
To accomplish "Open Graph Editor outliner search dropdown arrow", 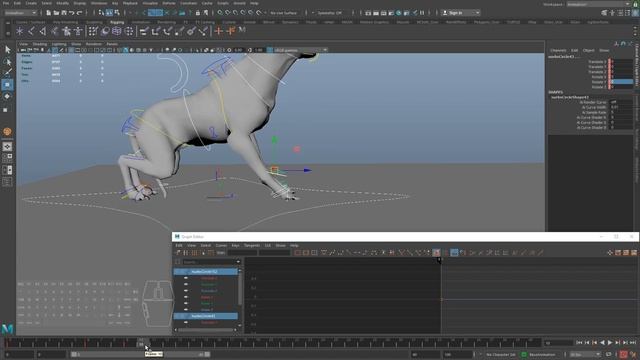I will pyautogui.click(x=238, y=262).
